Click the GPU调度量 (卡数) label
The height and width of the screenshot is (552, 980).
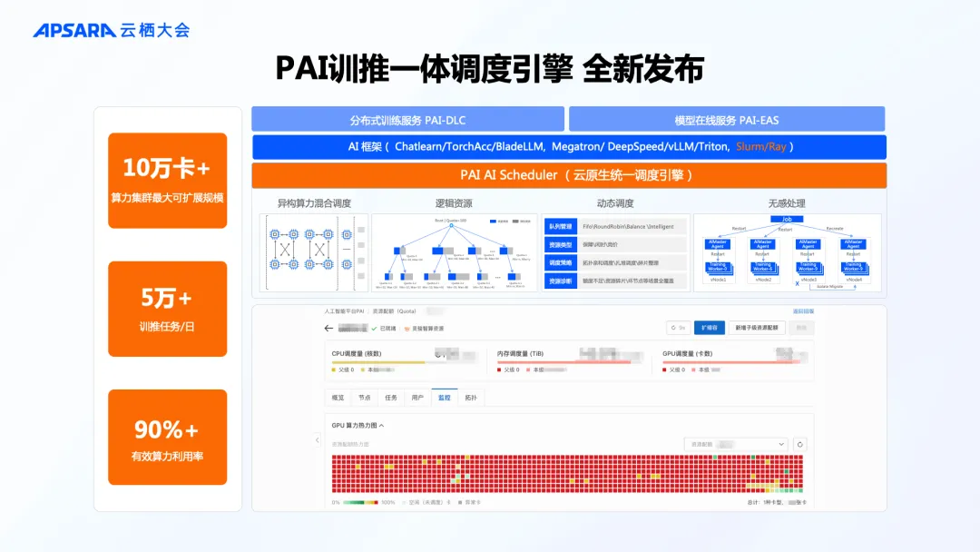(x=687, y=354)
